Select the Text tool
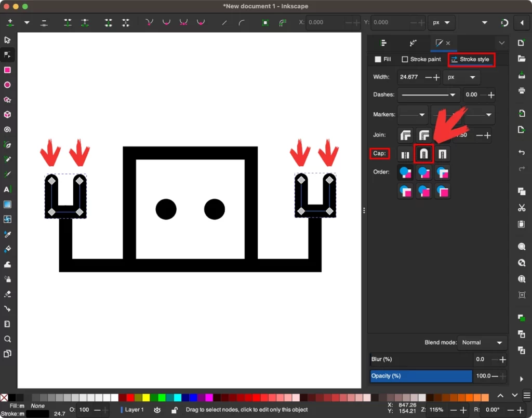Image resolution: width=532 pixels, height=418 pixels. pyautogui.click(x=7, y=189)
